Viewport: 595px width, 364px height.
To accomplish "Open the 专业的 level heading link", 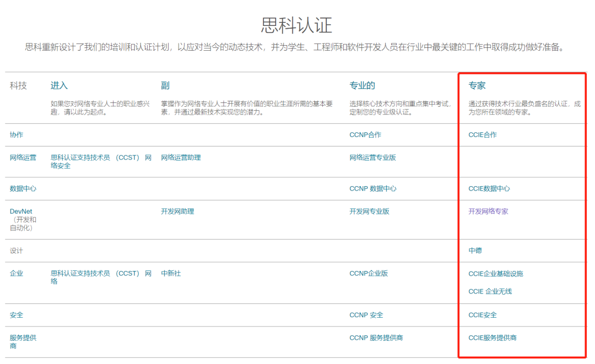I will pos(362,86).
